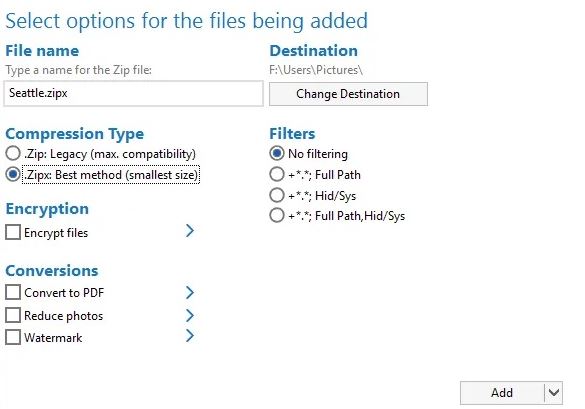Screen dimensions: 585x409
Task: Click the F:\Users\Pictures\ destination path
Action: tap(316, 70)
